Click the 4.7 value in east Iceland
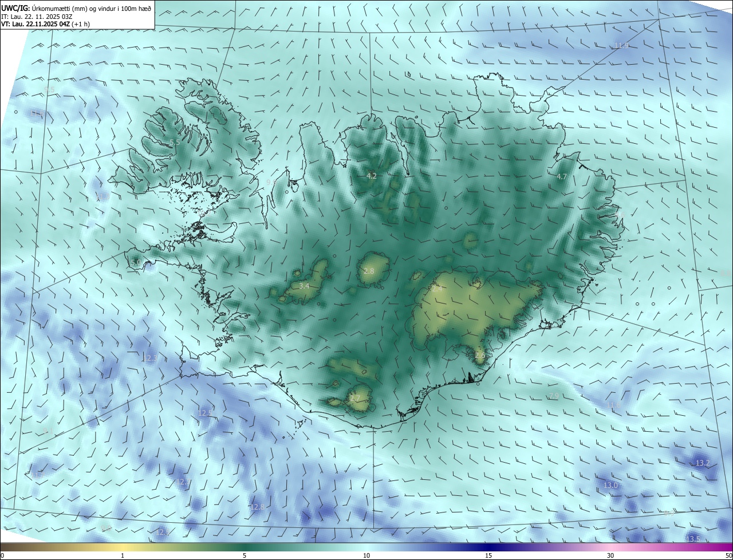 click(x=562, y=177)
